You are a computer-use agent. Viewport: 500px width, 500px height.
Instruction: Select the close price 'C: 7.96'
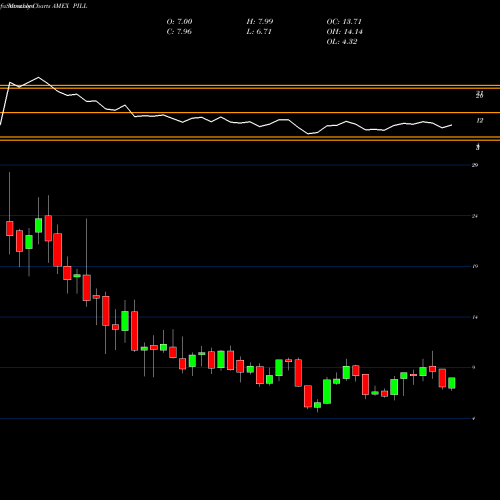click(x=179, y=32)
